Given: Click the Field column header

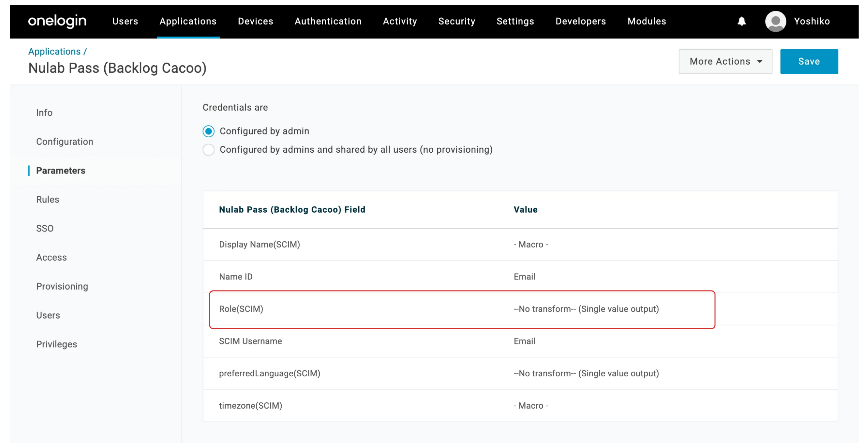Looking at the screenshot, I should 292,210.
